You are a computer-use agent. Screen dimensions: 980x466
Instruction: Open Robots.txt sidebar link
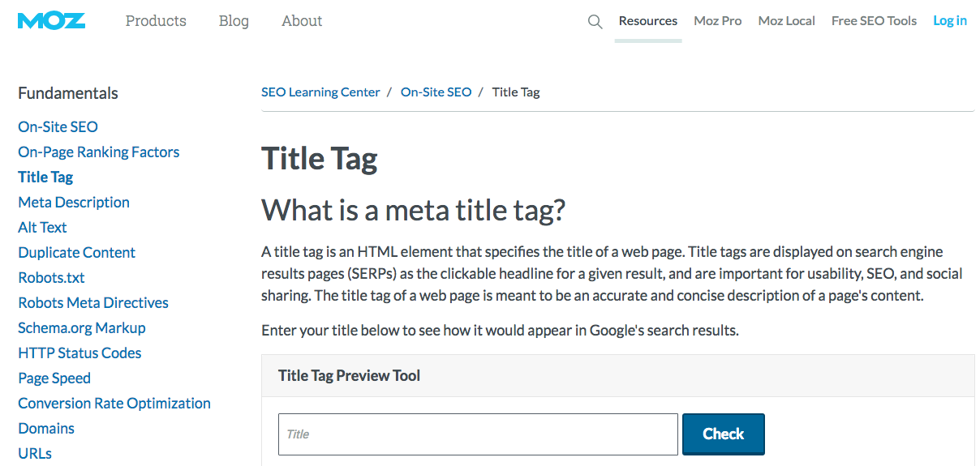click(51, 278)
